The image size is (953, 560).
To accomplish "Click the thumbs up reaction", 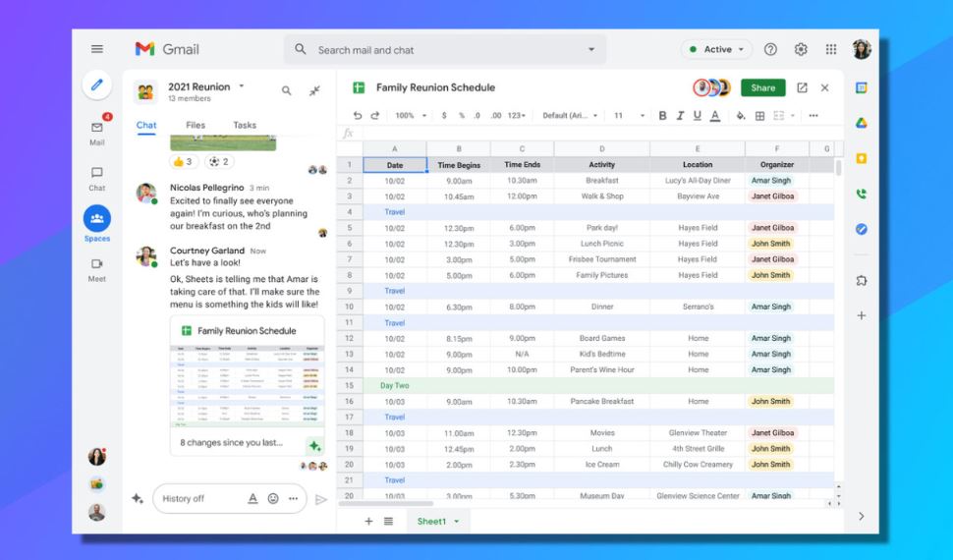I will point(183,162).
